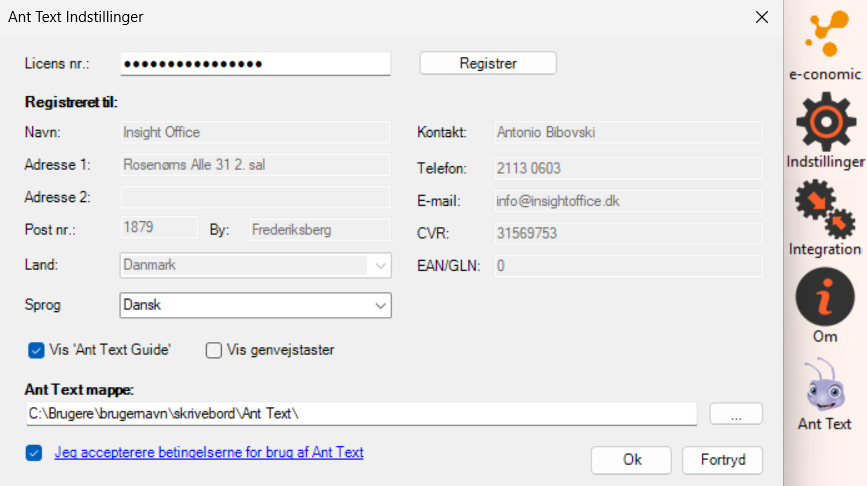Click the E-mail field
Viewport: 867px width, 486px height.
[x=628, y=201]
